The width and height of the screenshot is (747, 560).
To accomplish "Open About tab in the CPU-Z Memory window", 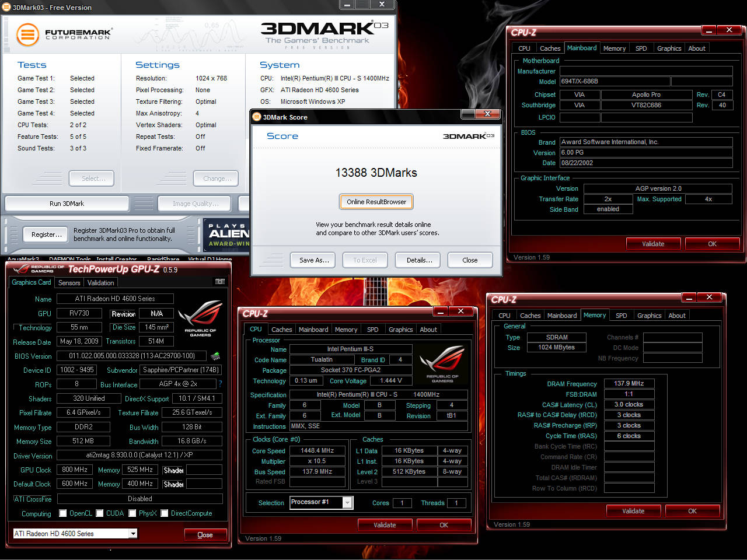I will [x=677, y=316].
